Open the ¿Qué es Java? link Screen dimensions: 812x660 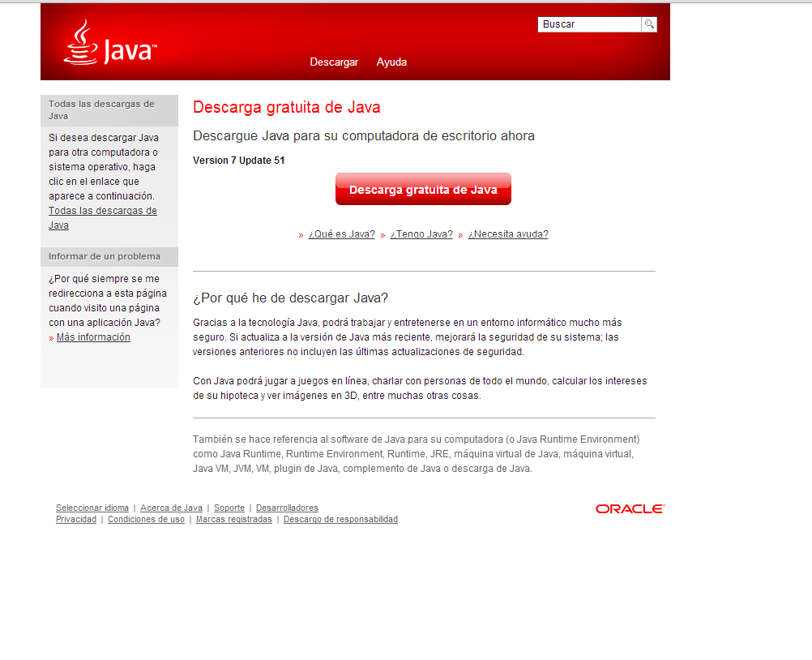(x=341, y=234)
